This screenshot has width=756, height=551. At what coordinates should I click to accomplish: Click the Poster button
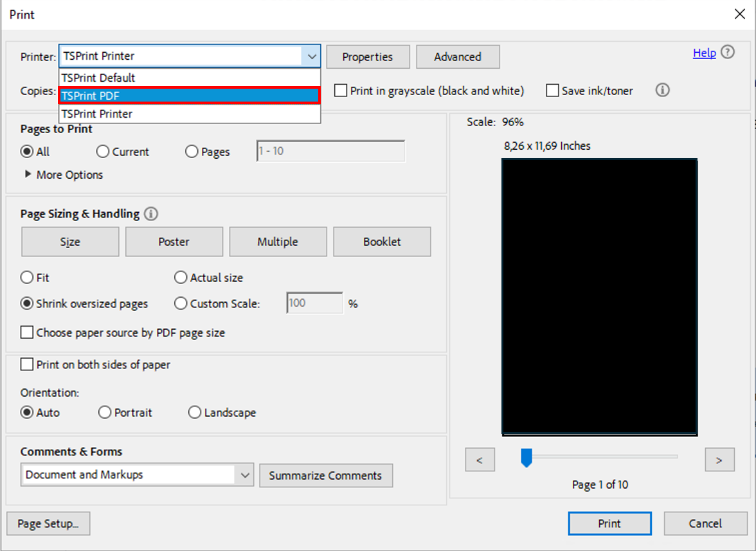174,242
